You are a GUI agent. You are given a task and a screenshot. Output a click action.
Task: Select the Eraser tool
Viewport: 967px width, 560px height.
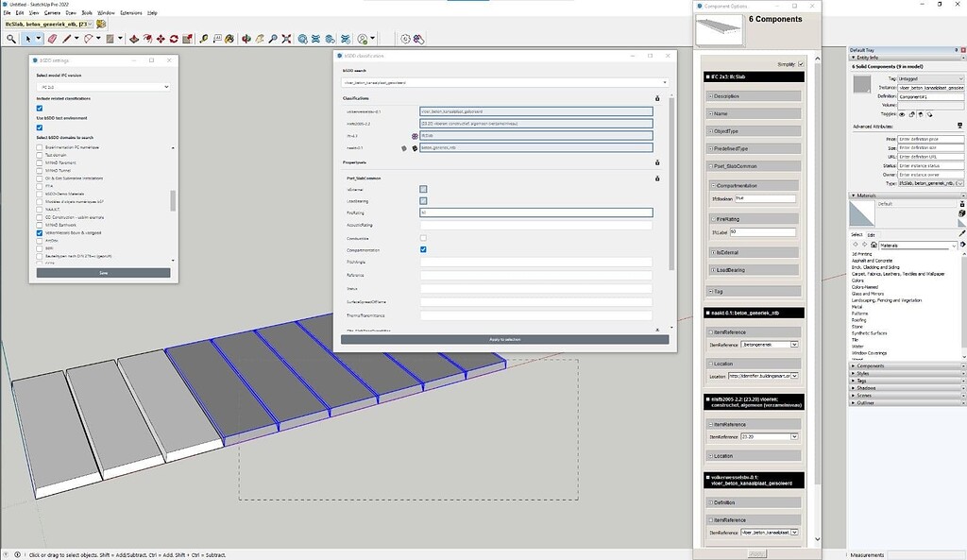(54, 39)
